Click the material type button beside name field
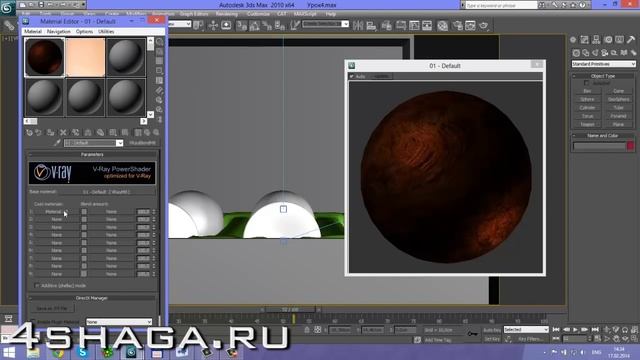 click(142, 143)
